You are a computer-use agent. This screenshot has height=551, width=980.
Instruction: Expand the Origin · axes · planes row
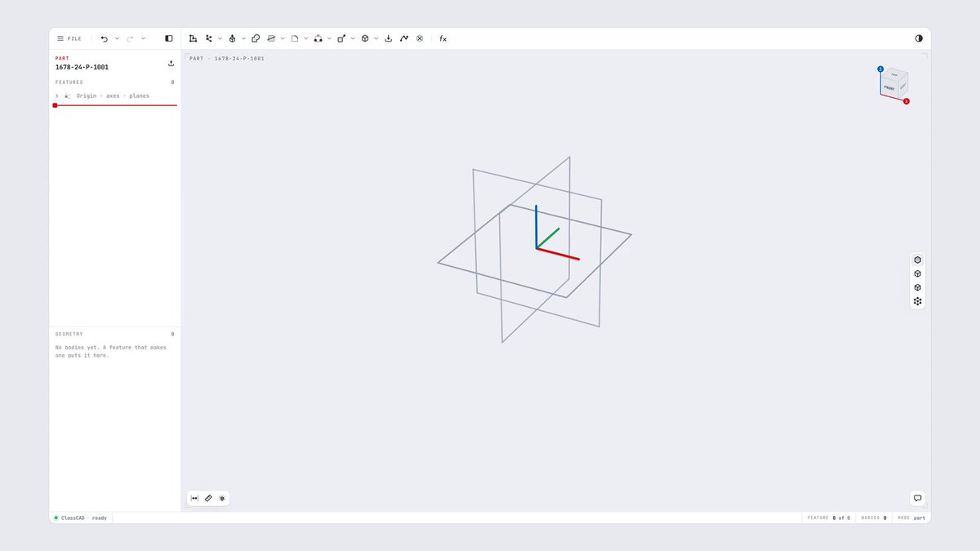(56, 96)
